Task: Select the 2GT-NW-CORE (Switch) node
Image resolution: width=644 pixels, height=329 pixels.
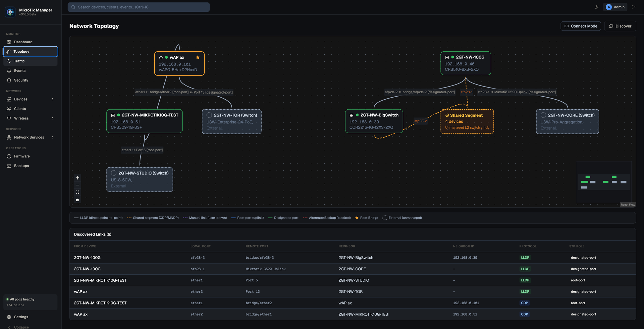Action: coord(568,121)
